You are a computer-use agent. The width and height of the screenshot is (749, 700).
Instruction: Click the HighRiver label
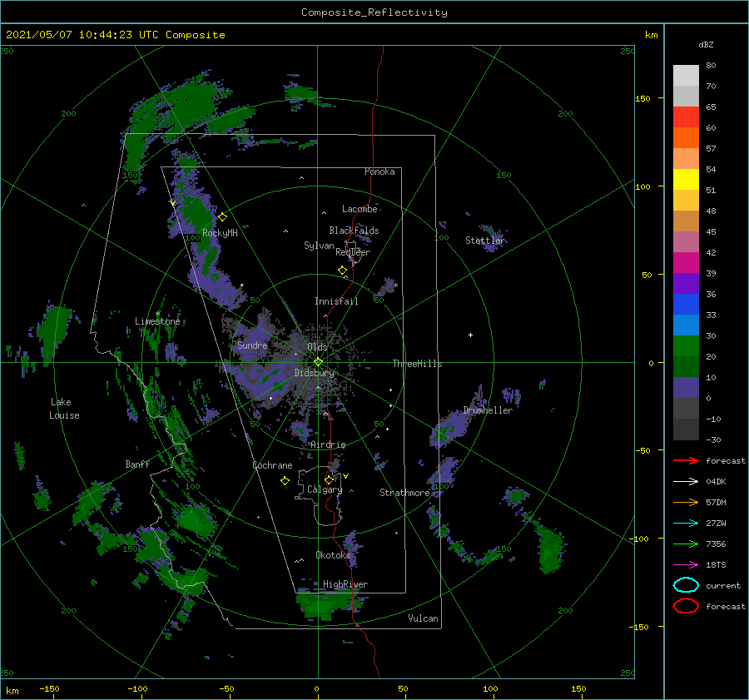tap(345, 584)
